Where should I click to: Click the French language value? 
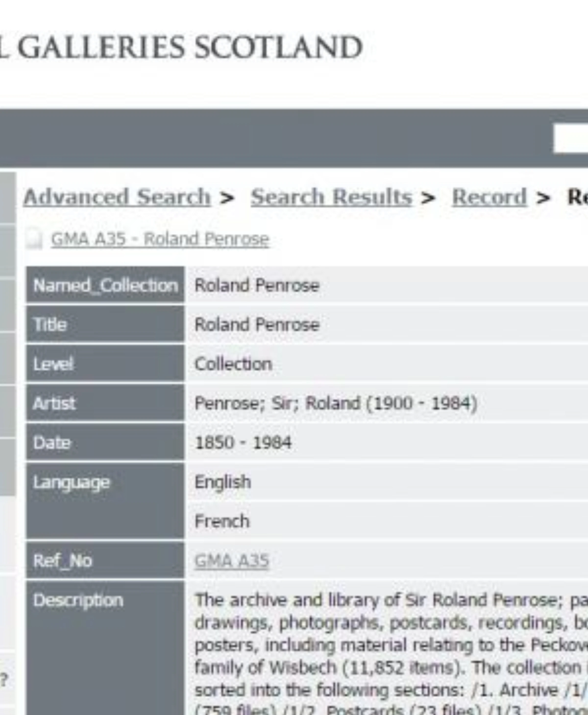pos(222,521)
